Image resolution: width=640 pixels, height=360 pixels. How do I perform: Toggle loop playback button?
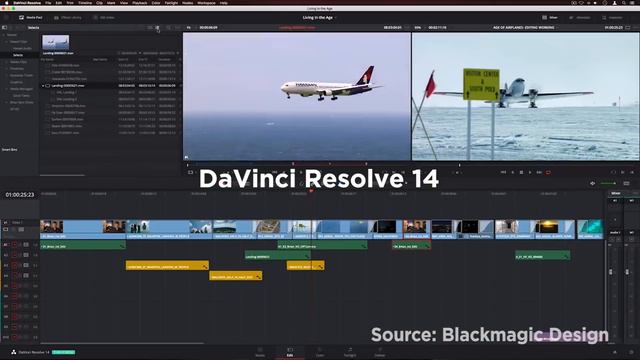tap(548, 172)
